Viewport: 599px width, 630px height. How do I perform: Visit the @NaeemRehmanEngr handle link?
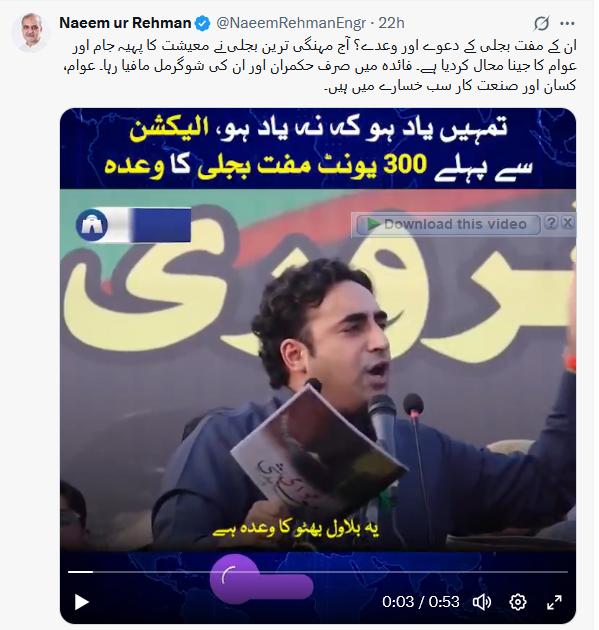(291, 23)
